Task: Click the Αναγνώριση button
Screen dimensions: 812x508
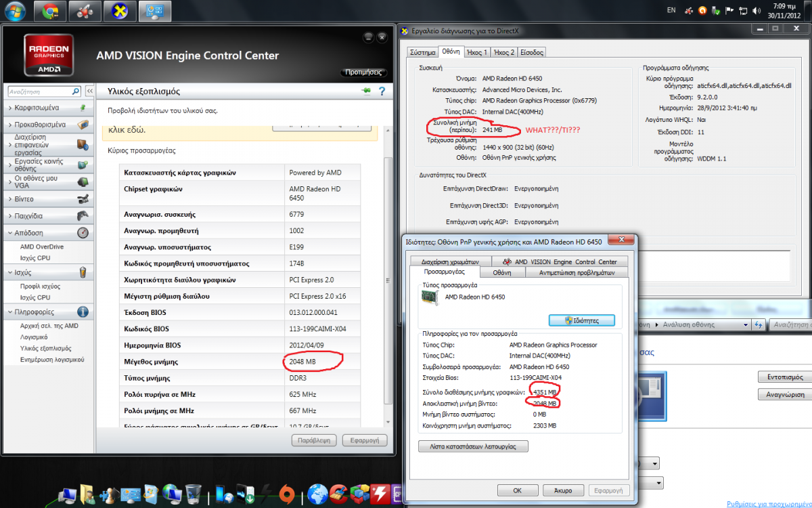Action: click(785, 394)
